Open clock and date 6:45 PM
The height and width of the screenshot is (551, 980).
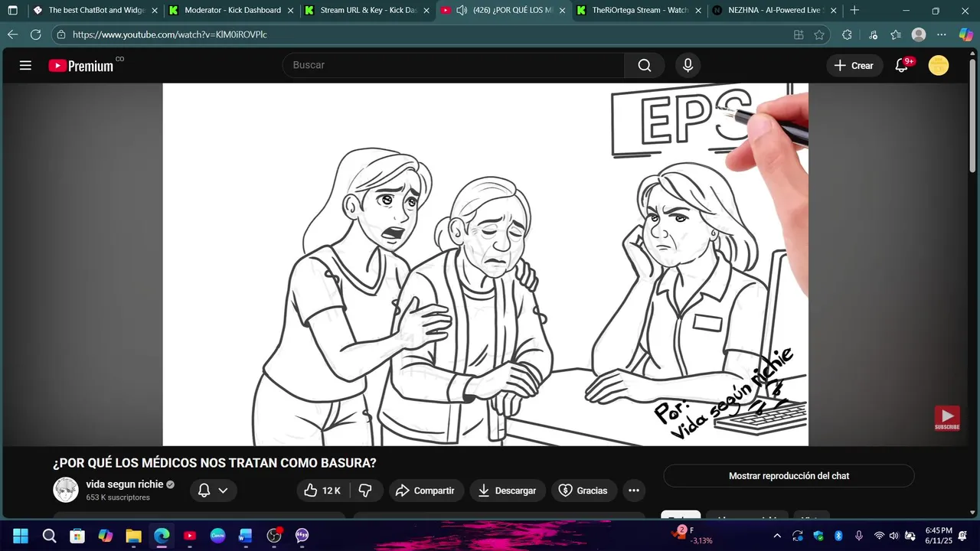(x=939, y=536)
